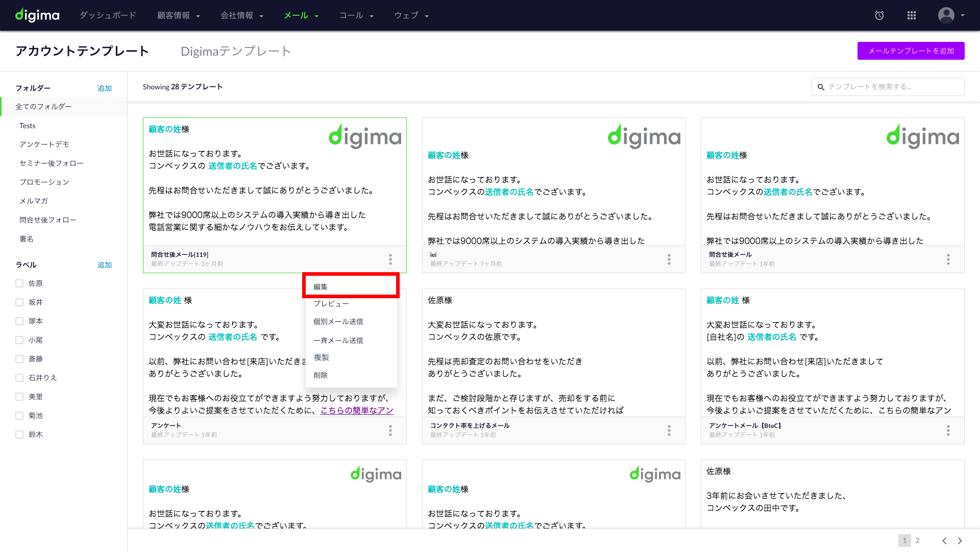
Task: Open kebab menu for 問合せ後メール 1年前 card
Action: coord(948,259)
